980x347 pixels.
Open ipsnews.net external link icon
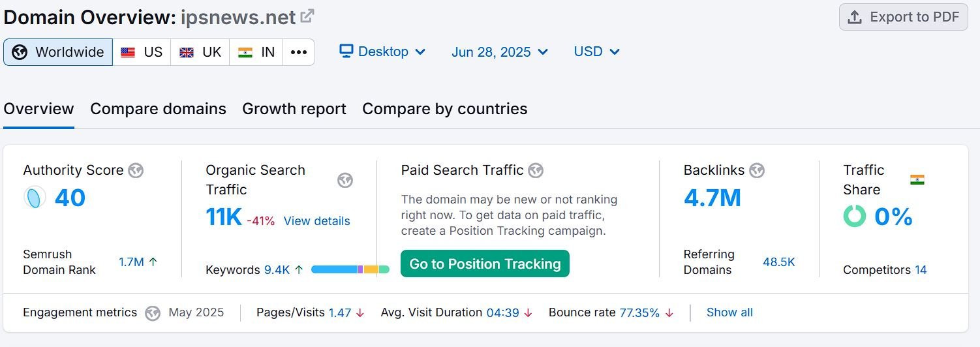click(307, 16)
